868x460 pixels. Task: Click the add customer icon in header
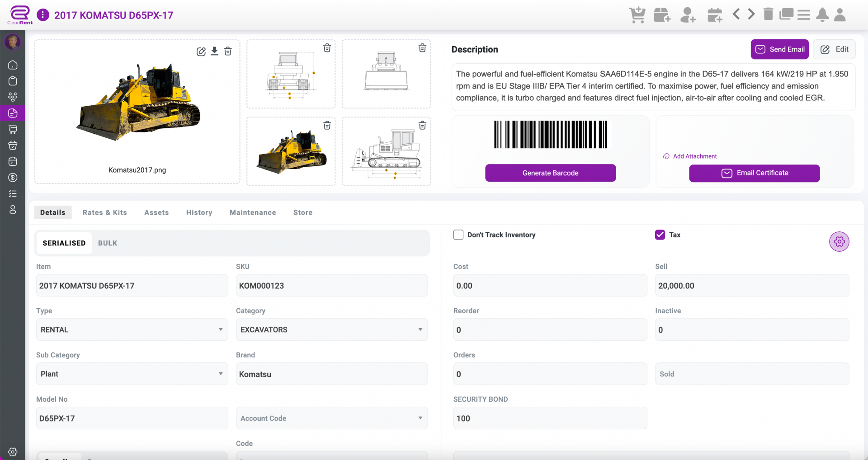(688, 14)
